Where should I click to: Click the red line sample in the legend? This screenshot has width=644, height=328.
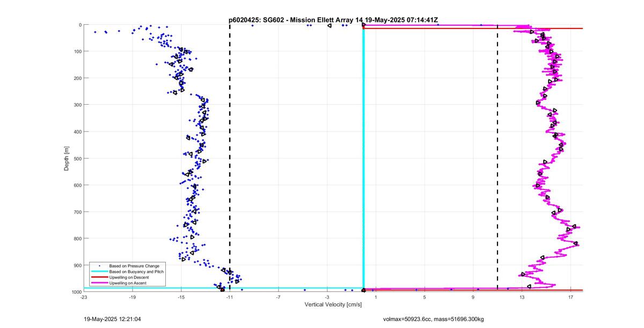click(99, 277)
